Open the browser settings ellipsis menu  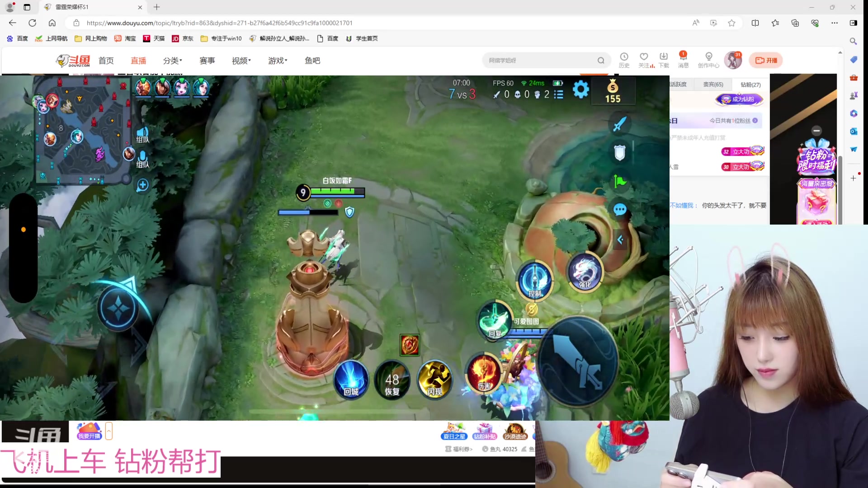click(x=835, y=23)
